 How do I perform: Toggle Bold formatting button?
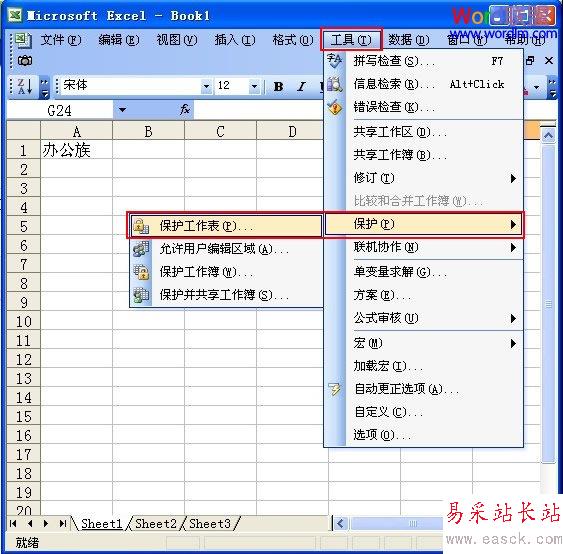click(x=278, y=87)
